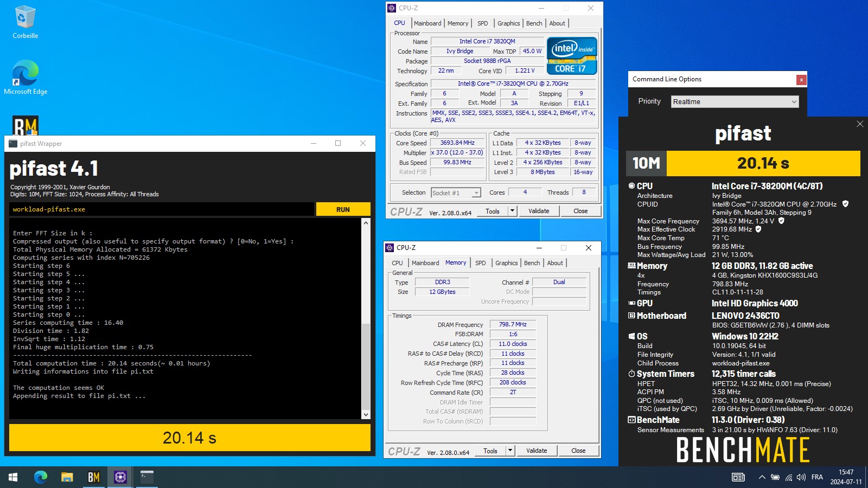Click the BenchMate section icon in result panel

coord(631,420)
